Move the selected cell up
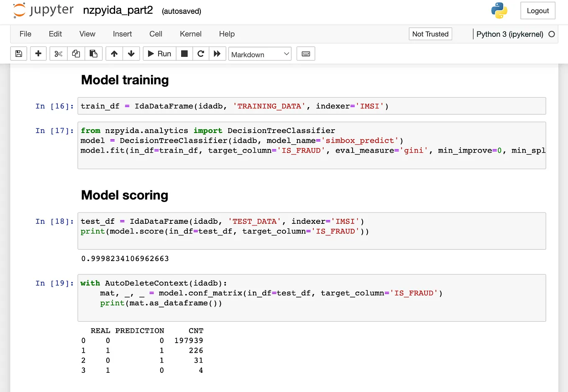This screenshot has height=392, width=568. pyautogui.click(x=114, y=54)
